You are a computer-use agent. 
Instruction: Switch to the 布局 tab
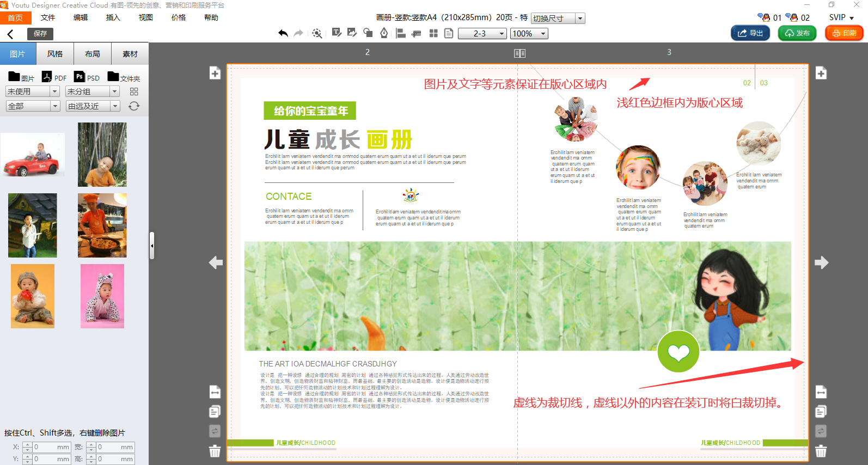93,54
